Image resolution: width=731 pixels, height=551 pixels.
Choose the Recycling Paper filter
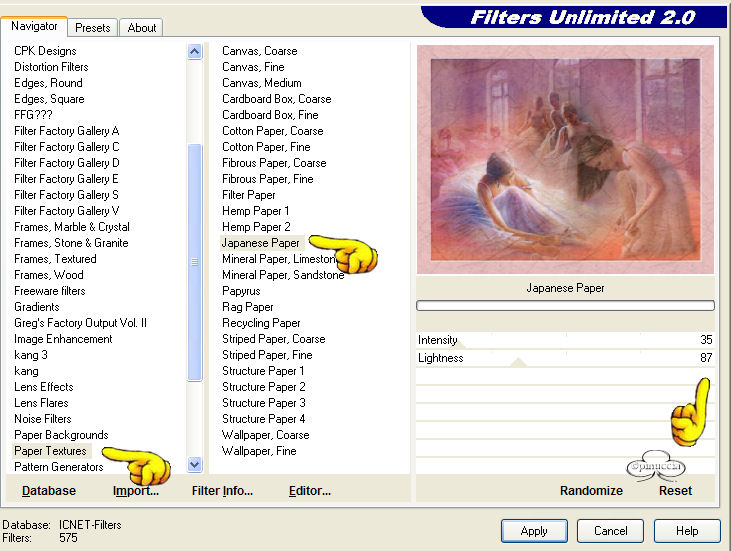(x=261, y=323)
